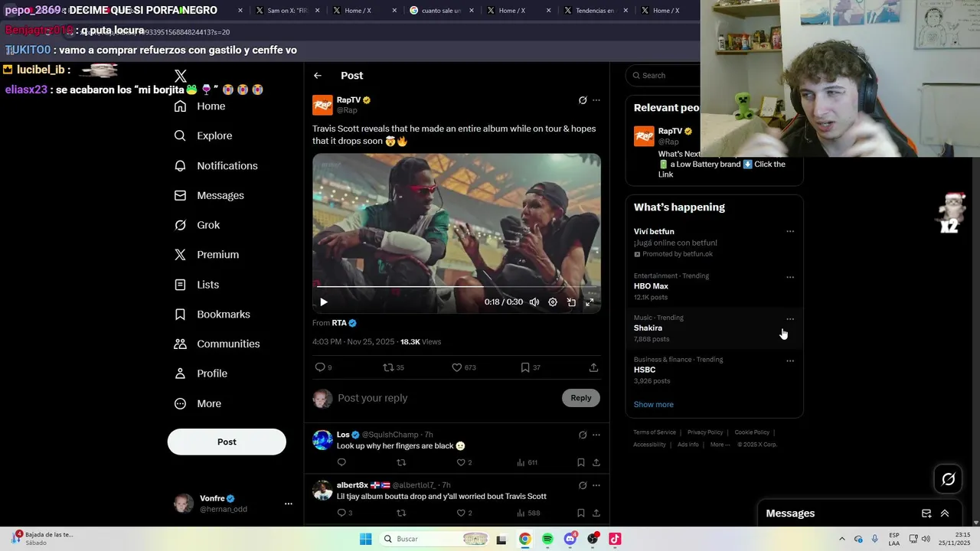This screenshot has width=980, height=551.
Task: Bookmark the RapTV post (37)
Action: click(531, 367)
